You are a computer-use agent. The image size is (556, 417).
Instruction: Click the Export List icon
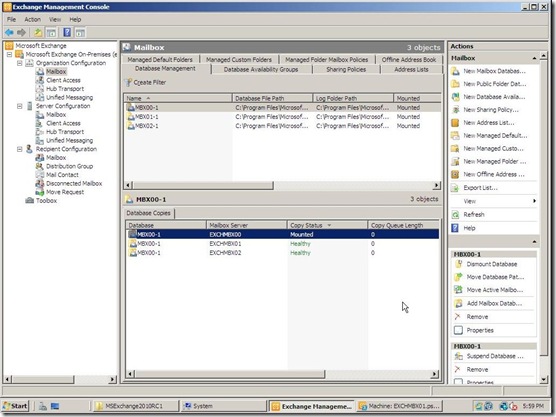pyautogui.click(x=455, y=188)
